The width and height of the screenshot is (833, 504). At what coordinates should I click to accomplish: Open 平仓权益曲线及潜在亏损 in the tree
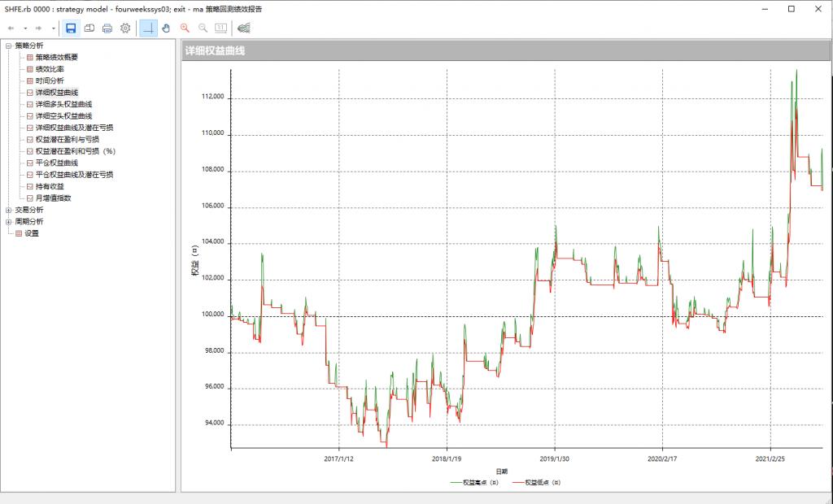tap(74, 174)
